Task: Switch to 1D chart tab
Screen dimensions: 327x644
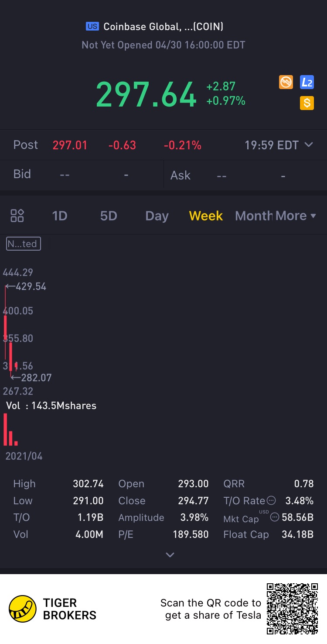Action: [x=60, y=216]
